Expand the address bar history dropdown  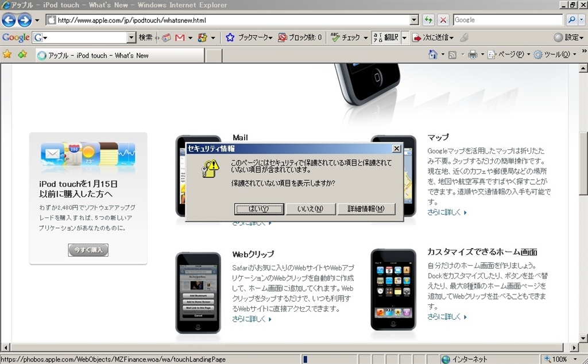tap(414, 20)
